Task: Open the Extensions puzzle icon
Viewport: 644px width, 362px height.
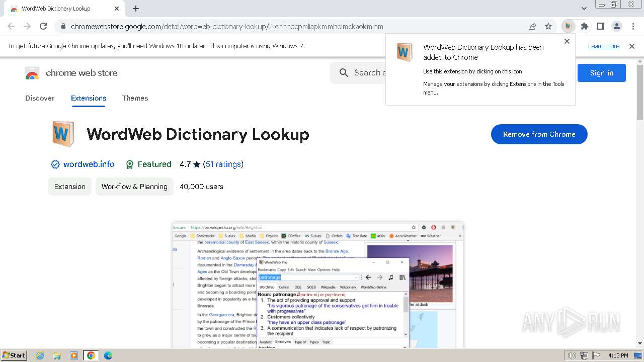Action: coord(584,26)
